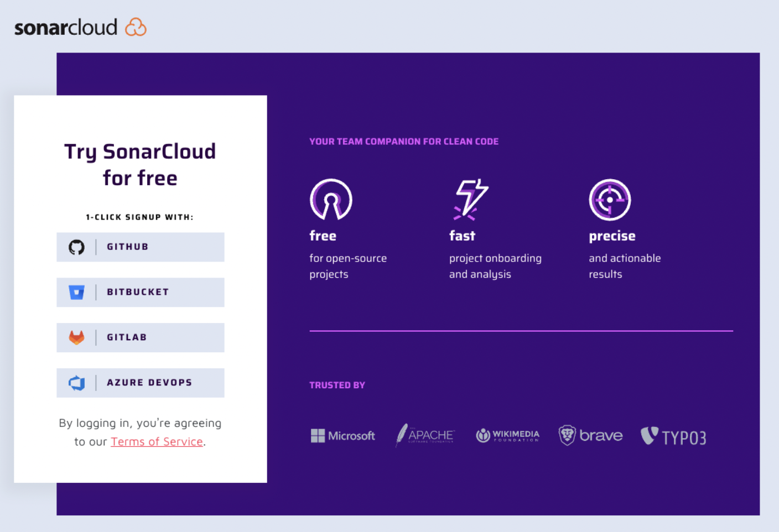Click 'project onboarding and analysis' description
779x532 pixels.
click(495, 266)
